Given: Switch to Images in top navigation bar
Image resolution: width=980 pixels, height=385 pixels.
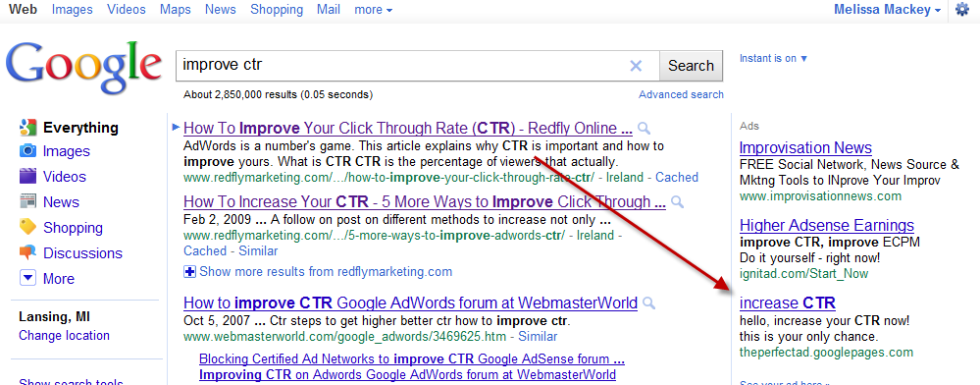Looking at the screenshot, I should click(x=72, y=10).
